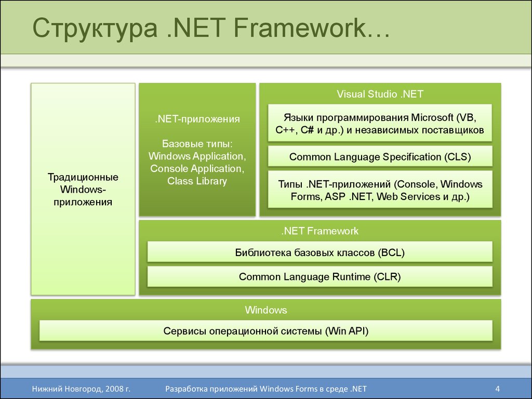Click the 'Visual Studio .NET' heading
The image size is (532, 399).
[380, 94]
